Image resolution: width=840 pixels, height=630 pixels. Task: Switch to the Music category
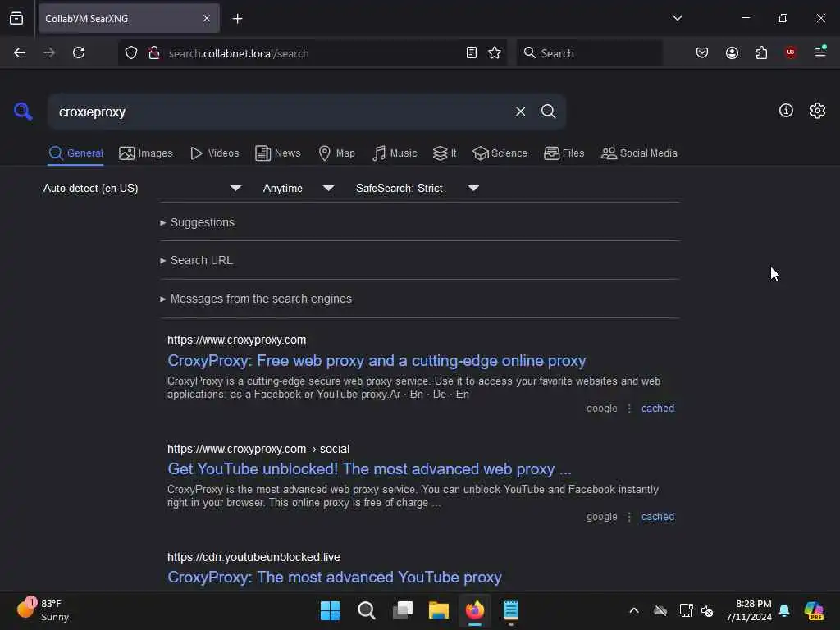pyautogui.click(x=395, y=153)
